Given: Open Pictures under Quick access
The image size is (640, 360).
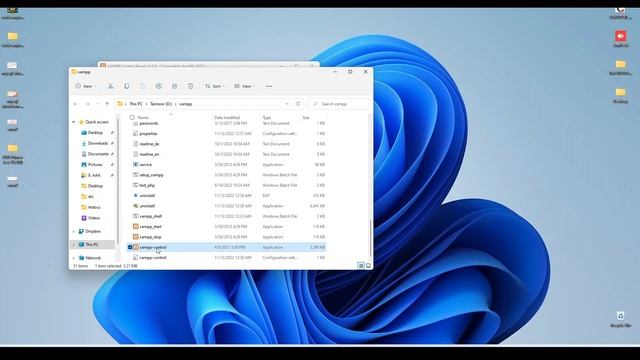Looking at the screenshot, I should tap(95, 164).
